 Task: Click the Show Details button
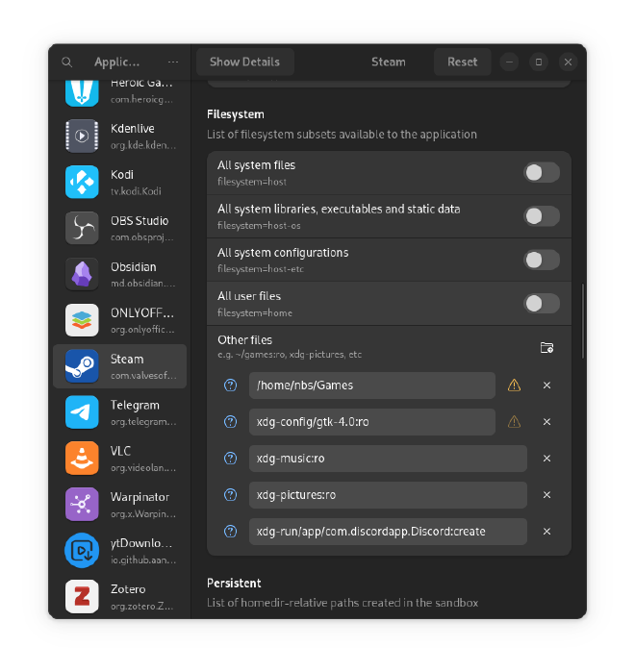(244, 62)
